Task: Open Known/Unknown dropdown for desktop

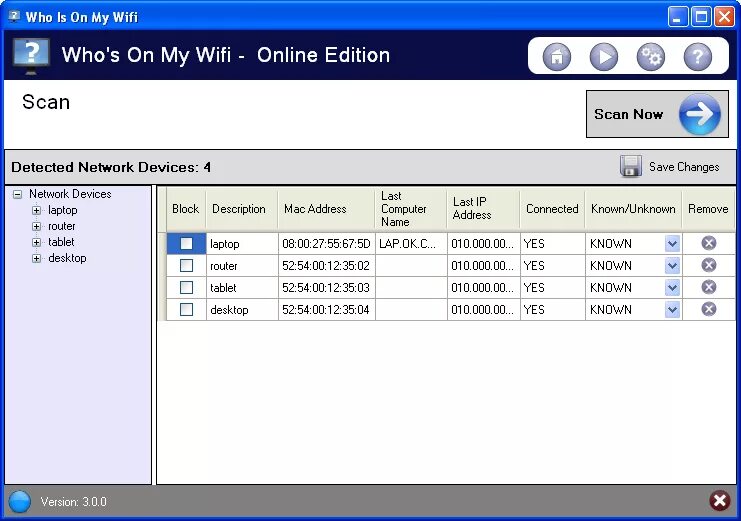Action: pyautogui.click(x=672, y=310)
